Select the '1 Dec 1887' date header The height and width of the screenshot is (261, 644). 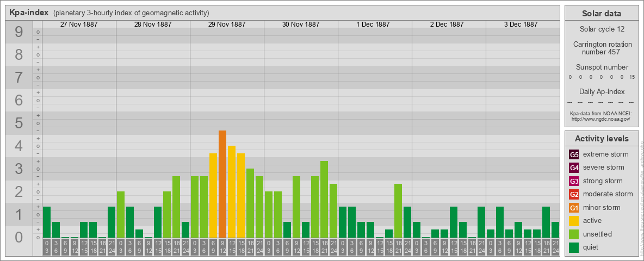point(373,24)
